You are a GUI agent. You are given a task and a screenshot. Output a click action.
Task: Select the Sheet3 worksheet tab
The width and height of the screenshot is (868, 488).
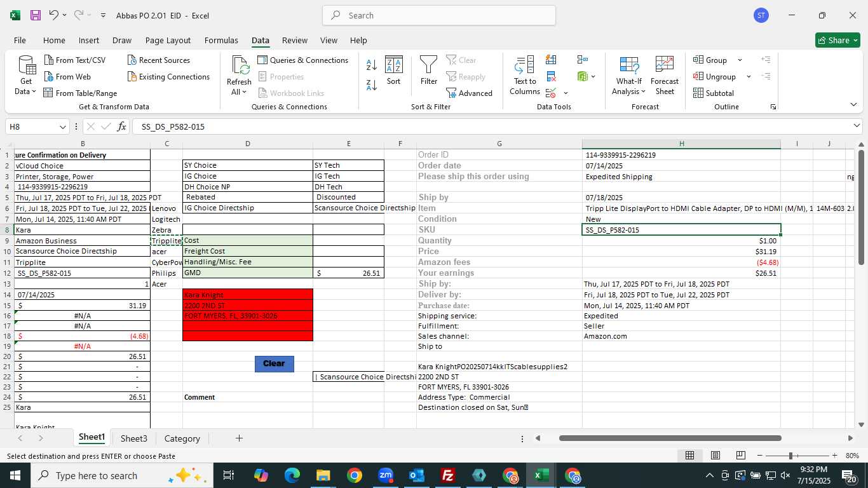pos(134,438)
